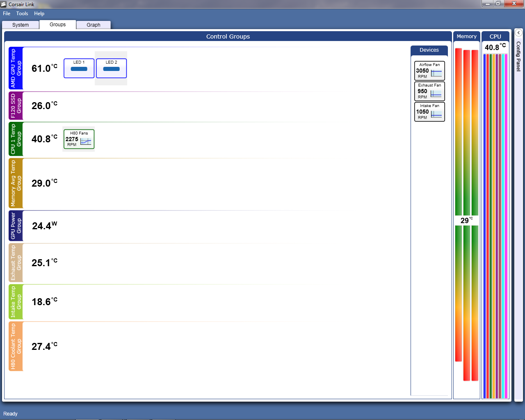Open the Help menu
525x420 pixels.
pyautogui.click(x=39, y=14)
